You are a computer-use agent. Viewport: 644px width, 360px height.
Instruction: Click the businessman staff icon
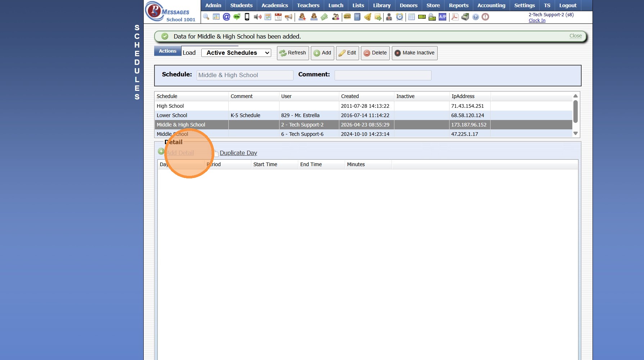tap(389, 17)
